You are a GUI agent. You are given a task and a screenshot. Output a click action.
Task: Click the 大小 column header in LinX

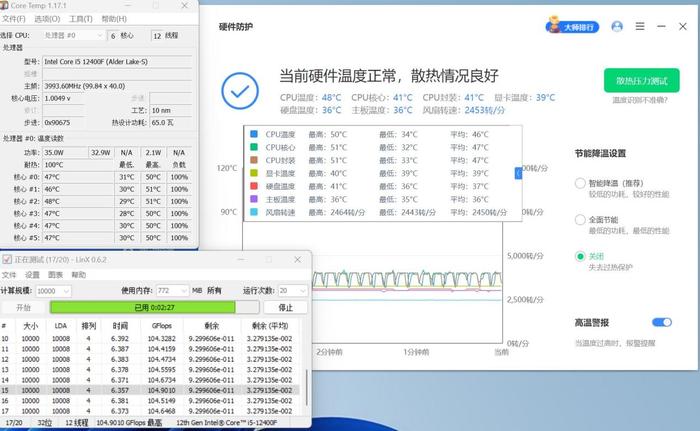coord(30,326)
